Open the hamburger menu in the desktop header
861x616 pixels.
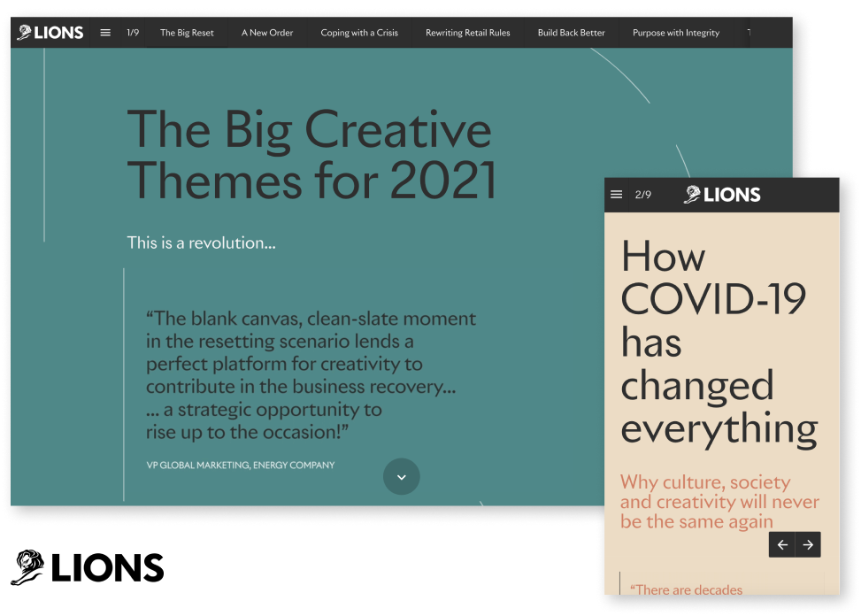coord(105,33)
